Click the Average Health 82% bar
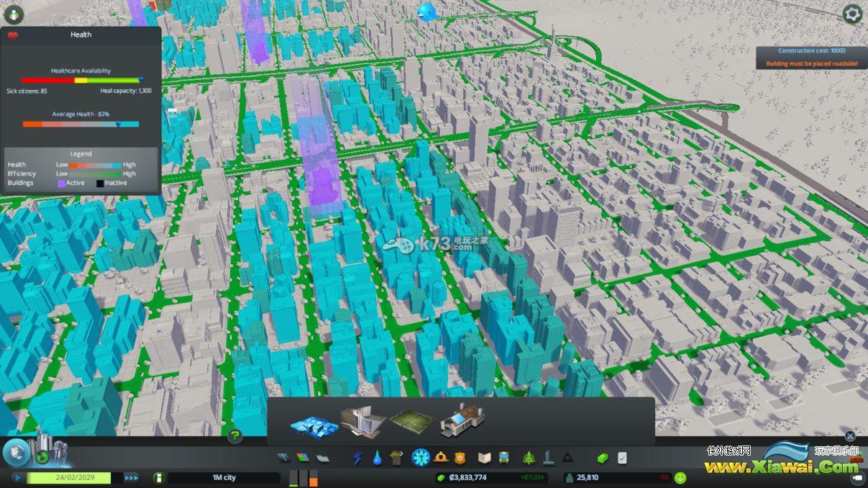868x488 pixels. coord(81,125)
